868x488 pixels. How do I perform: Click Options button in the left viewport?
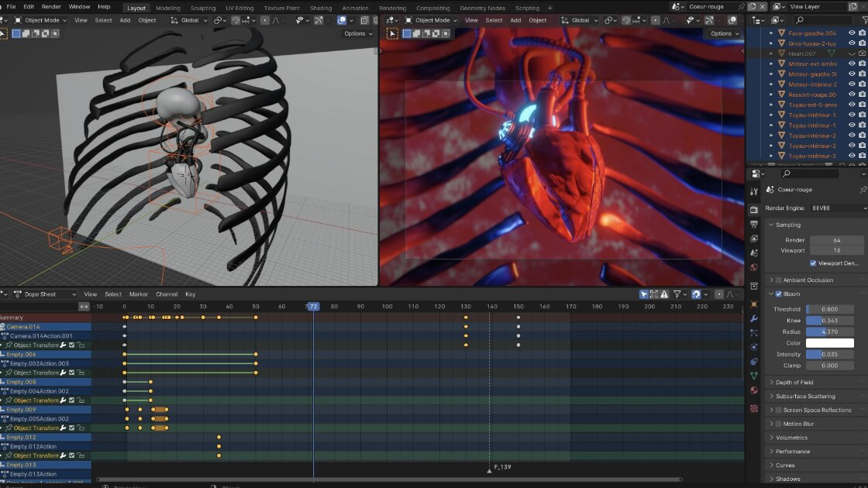(357, 34)
